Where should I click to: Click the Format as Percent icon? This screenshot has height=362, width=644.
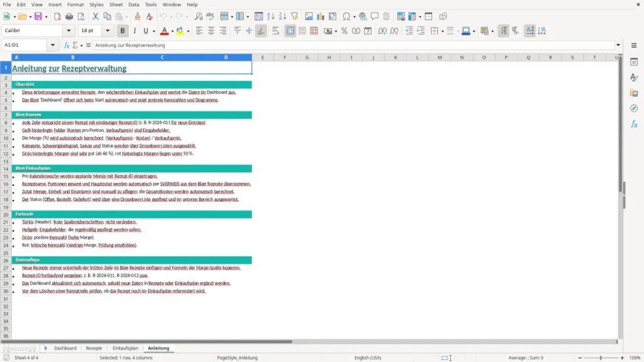[344, 31]
